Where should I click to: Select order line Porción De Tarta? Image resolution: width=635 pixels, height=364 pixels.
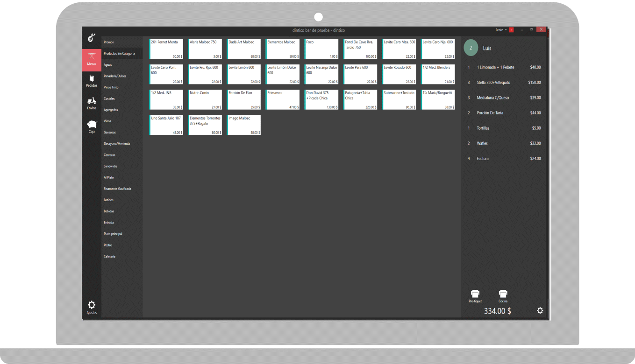tap(504, 113)
